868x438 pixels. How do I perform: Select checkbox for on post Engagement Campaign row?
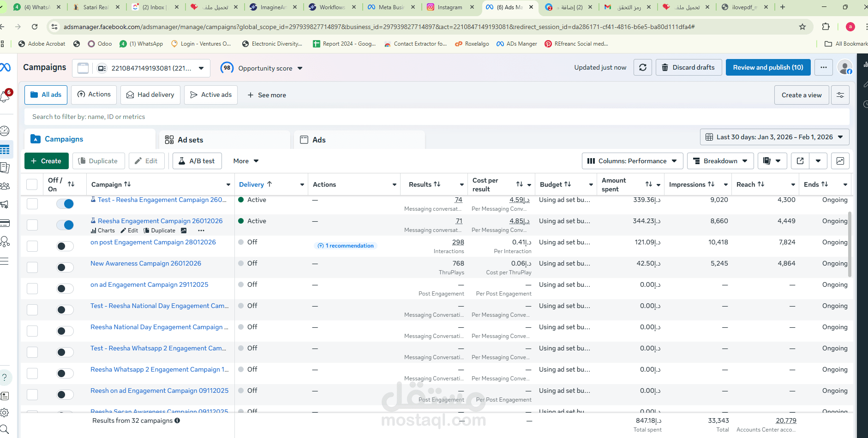point(32,246)
